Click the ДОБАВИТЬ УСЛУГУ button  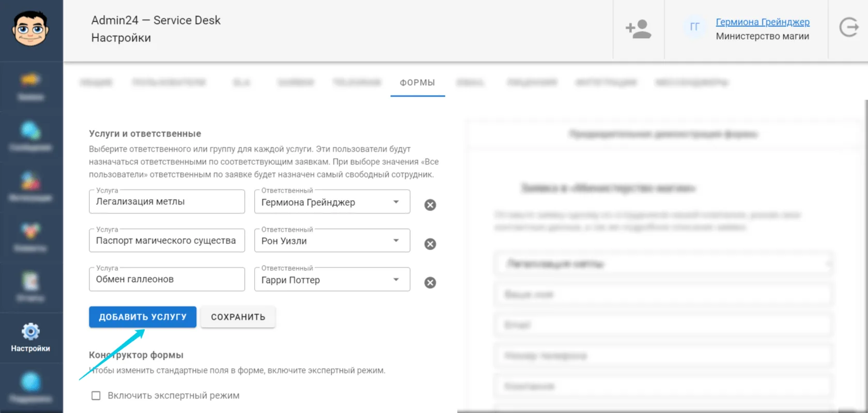tap(143, 317)
